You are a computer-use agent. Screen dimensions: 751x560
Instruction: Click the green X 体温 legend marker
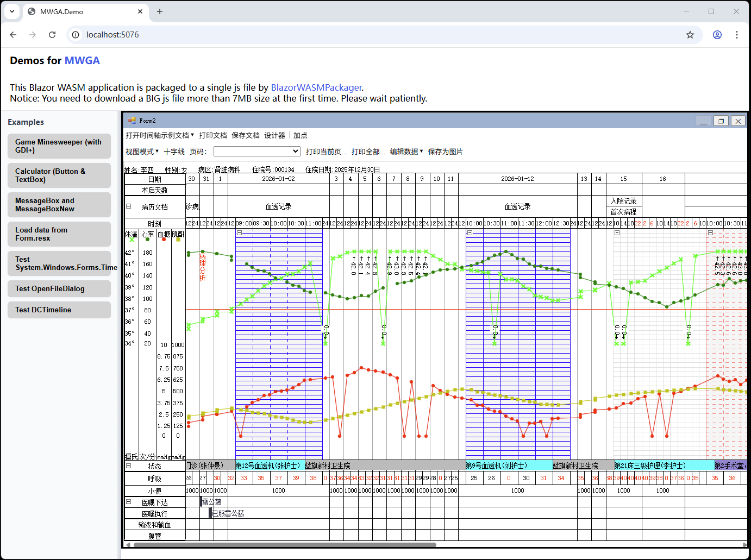[x=132, y=240]
